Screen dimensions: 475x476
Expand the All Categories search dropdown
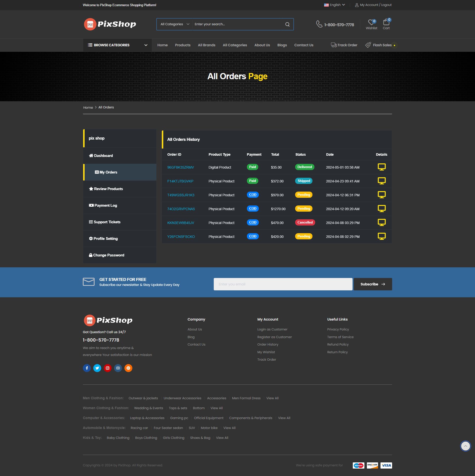pyautogui.click(x=175, y=24)
